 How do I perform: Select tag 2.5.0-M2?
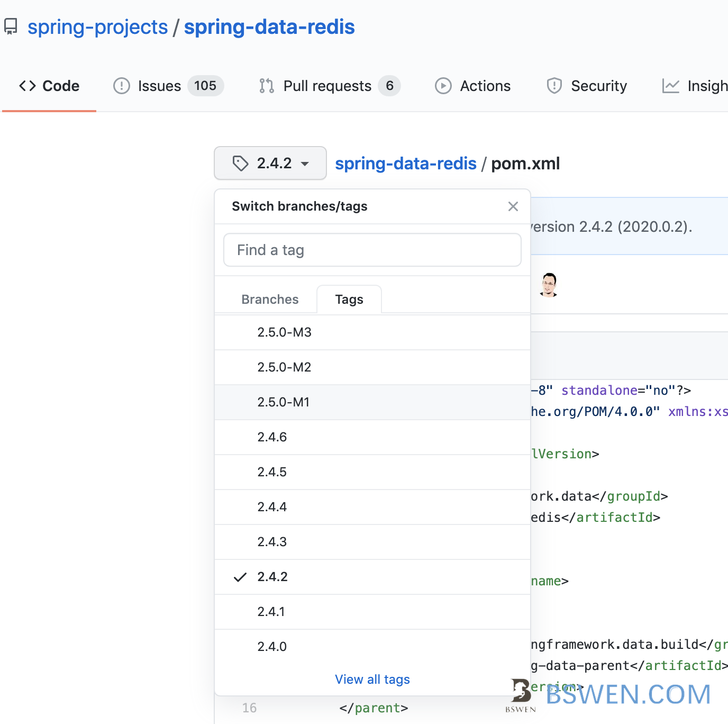click(372, 367)
